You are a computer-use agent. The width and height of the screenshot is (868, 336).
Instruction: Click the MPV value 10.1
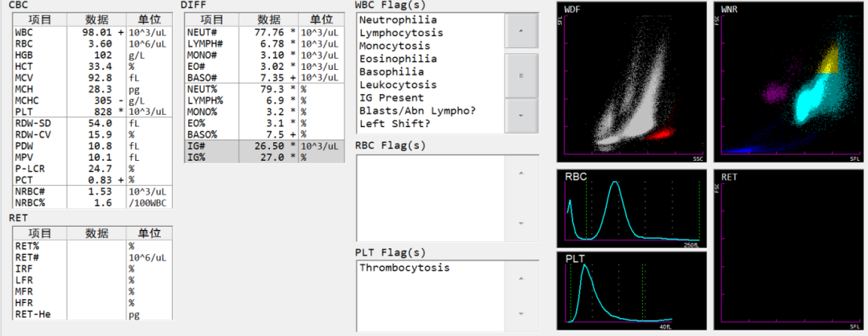click(102, 158)
